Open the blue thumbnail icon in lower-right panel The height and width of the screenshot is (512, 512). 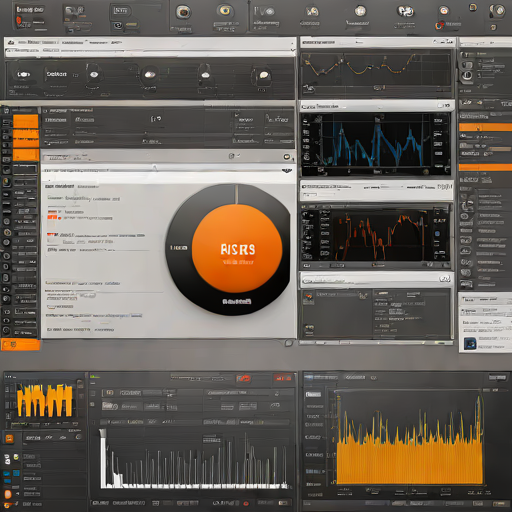(x=470, y=343)
